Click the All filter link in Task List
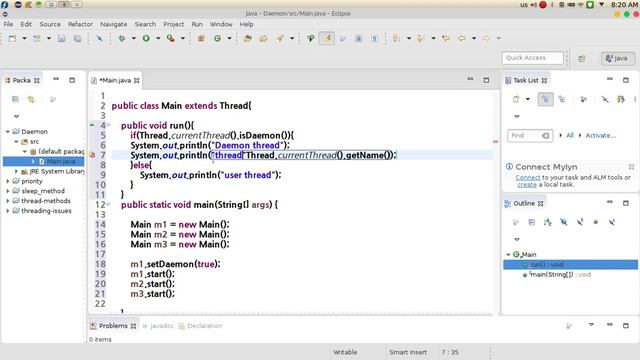 tap(570, 136)
